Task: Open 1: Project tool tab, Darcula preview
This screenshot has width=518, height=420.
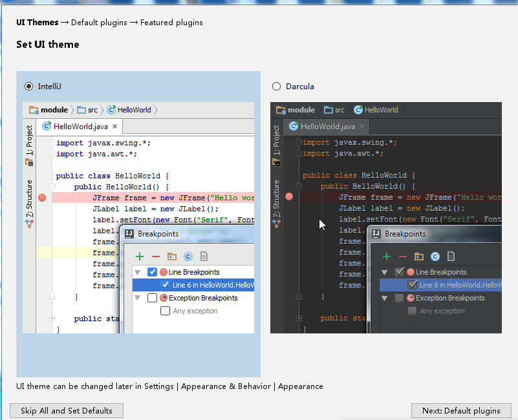Action: pos(277,140)
